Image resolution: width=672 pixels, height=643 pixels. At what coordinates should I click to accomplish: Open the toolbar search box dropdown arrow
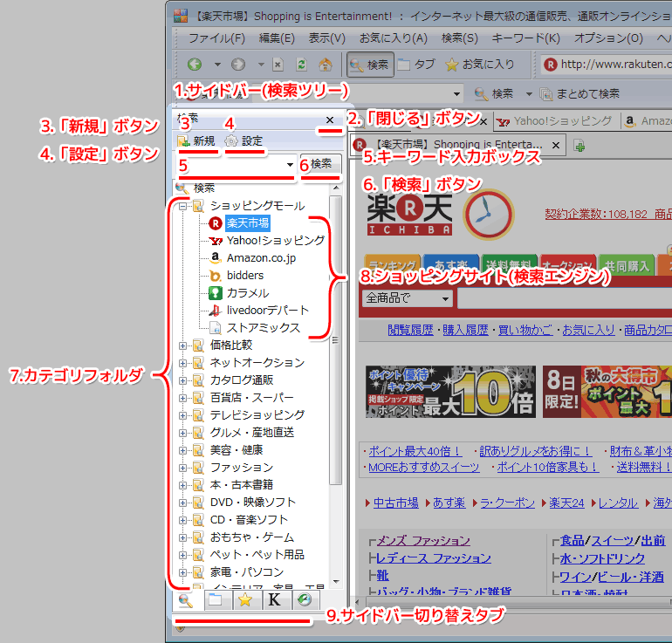[x=456, y=94]
